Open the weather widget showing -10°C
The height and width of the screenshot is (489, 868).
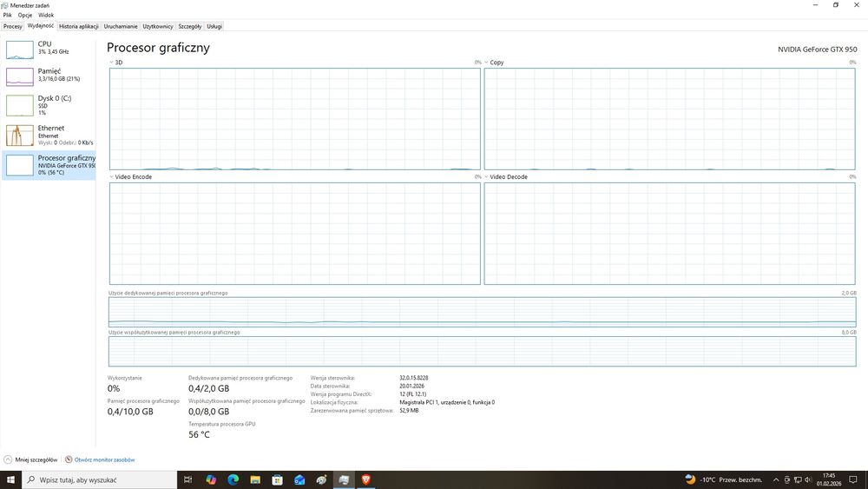pos(724,479)
